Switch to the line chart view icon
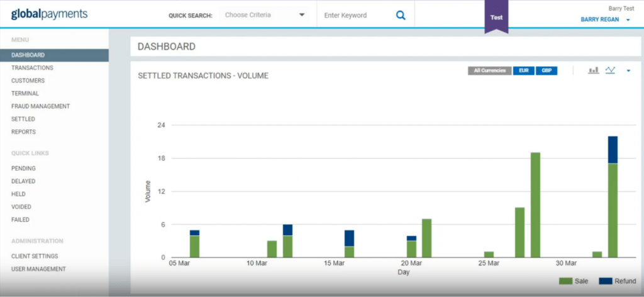The width and height of the screenshot is (644, 297). click(x=610, y=70)
